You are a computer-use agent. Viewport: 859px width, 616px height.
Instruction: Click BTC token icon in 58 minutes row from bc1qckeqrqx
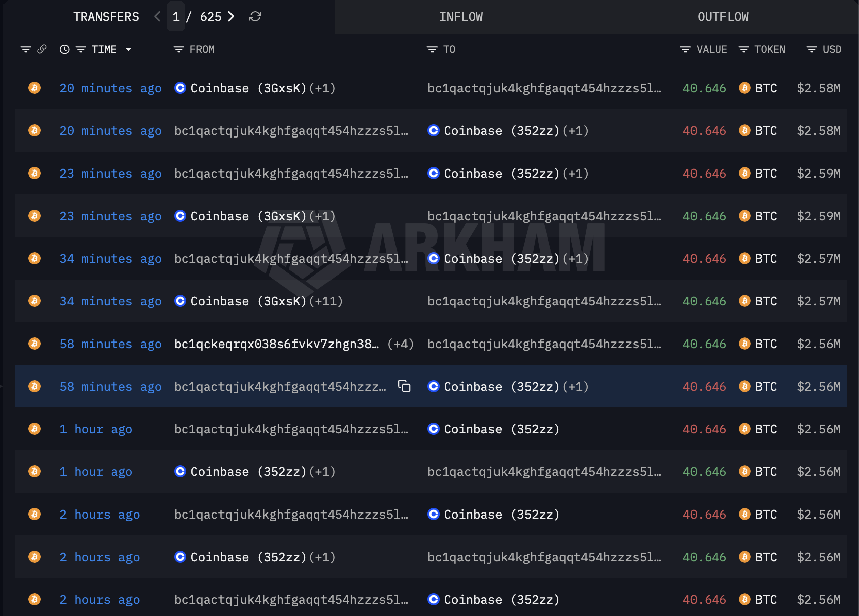click(x=745, y=344)
